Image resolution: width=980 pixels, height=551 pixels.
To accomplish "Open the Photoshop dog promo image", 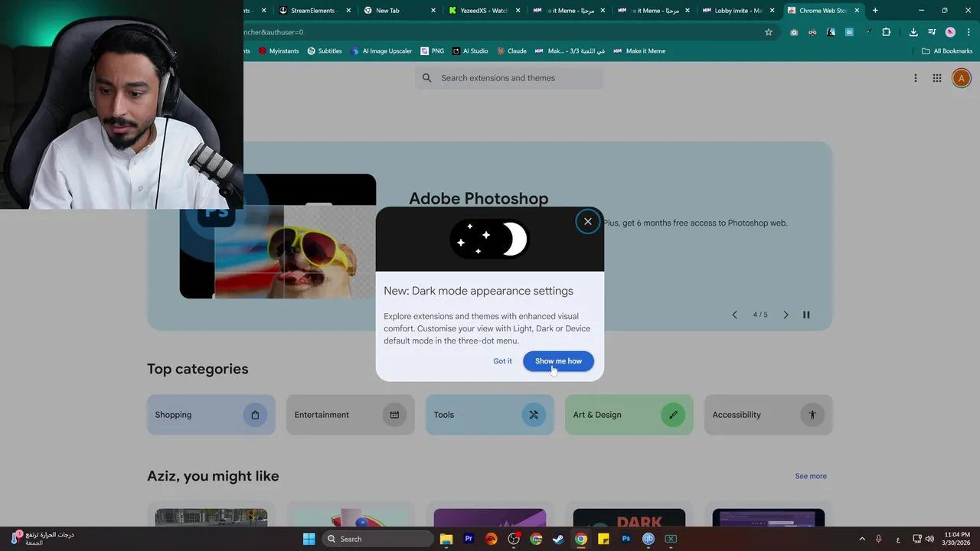I will click(278, 236).
